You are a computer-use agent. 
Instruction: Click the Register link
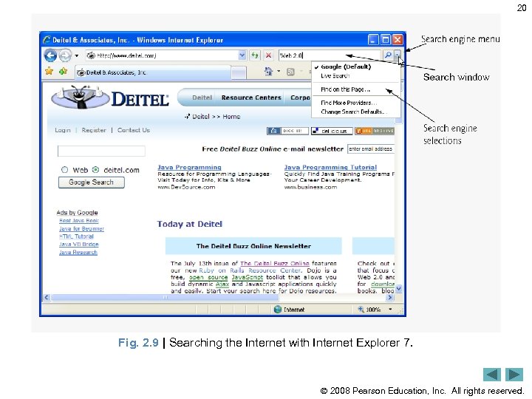[x=94, y=130]
